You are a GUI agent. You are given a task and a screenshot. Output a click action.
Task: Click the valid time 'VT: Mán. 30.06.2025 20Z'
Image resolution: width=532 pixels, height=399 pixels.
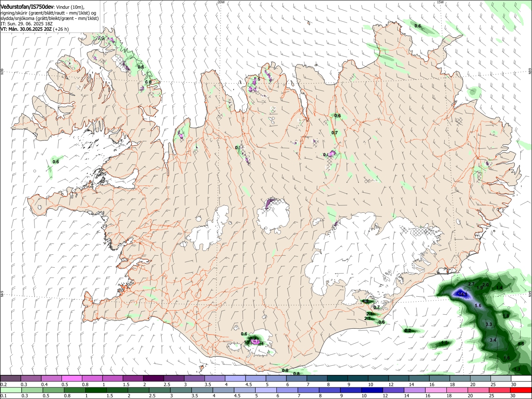(26, 30)
